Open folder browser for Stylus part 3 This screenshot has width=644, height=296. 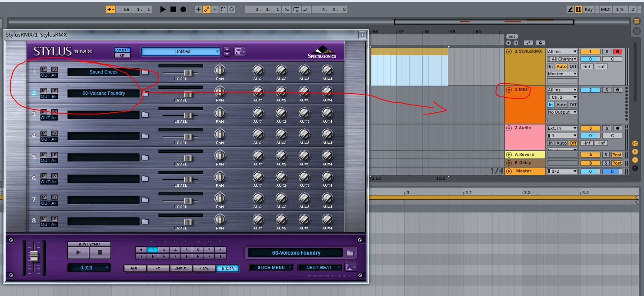[145, 114]
